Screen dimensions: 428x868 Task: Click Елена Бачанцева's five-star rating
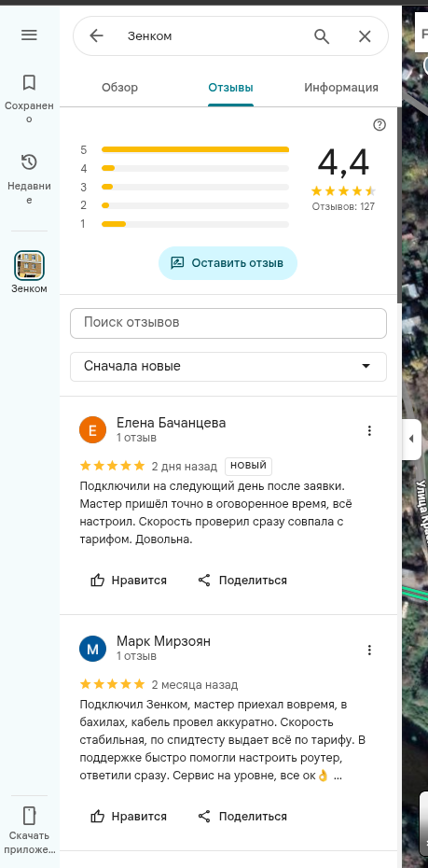[x=112, y=466]
